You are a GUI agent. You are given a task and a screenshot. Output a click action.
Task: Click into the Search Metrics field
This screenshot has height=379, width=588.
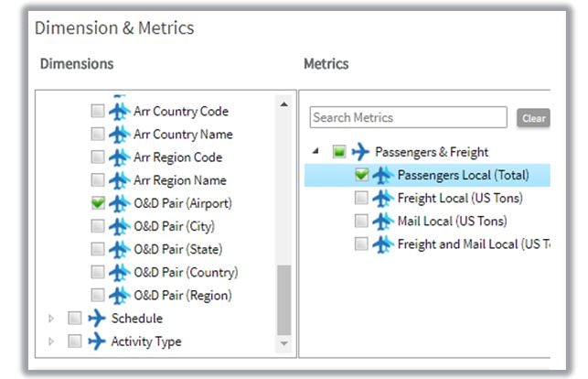tap(408, 117)
